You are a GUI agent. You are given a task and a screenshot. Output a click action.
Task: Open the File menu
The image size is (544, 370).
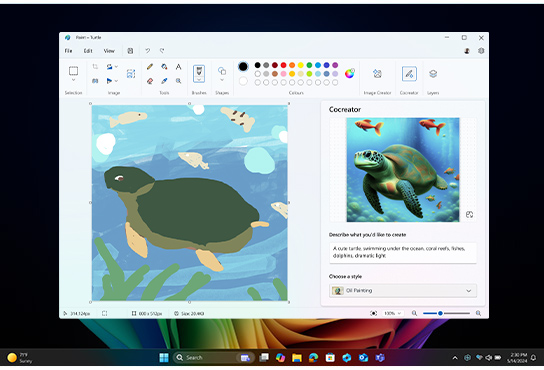click(x=68, y=51)
